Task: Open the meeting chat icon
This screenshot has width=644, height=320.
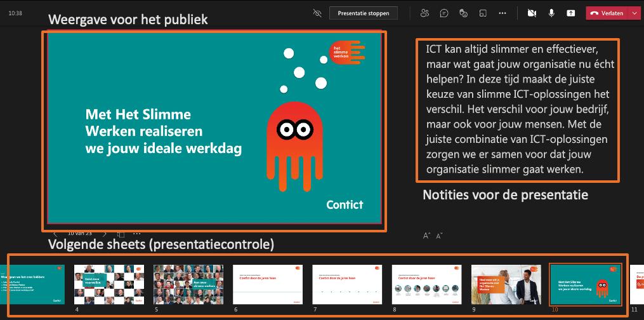Action: click(x=444, y=13)
